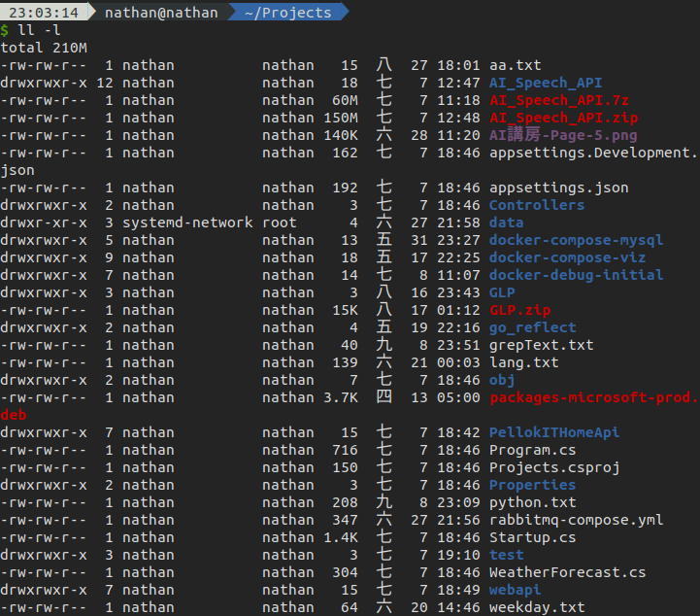The width and height of the screenshot is (700, 616).
Task: Select the WeatherForecast.cs file name
Action: pyautogui.click(x=567, y=572)
